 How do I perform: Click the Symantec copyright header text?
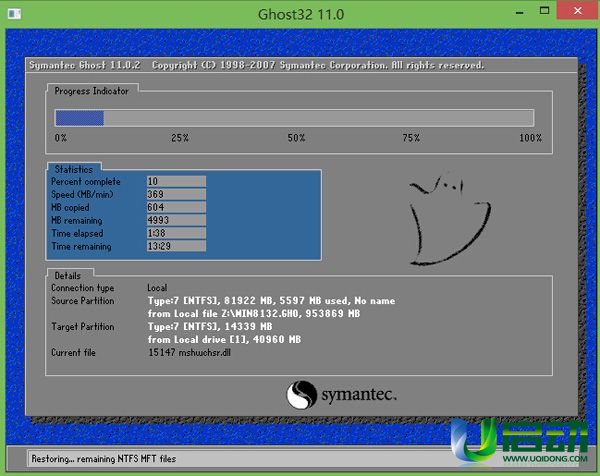click(257, 65)
